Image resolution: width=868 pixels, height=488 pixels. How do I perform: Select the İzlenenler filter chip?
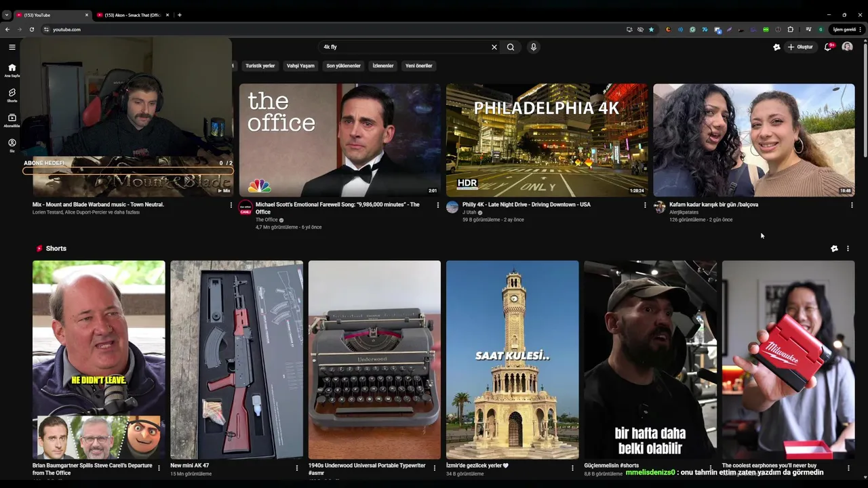(x=383, y=66)
